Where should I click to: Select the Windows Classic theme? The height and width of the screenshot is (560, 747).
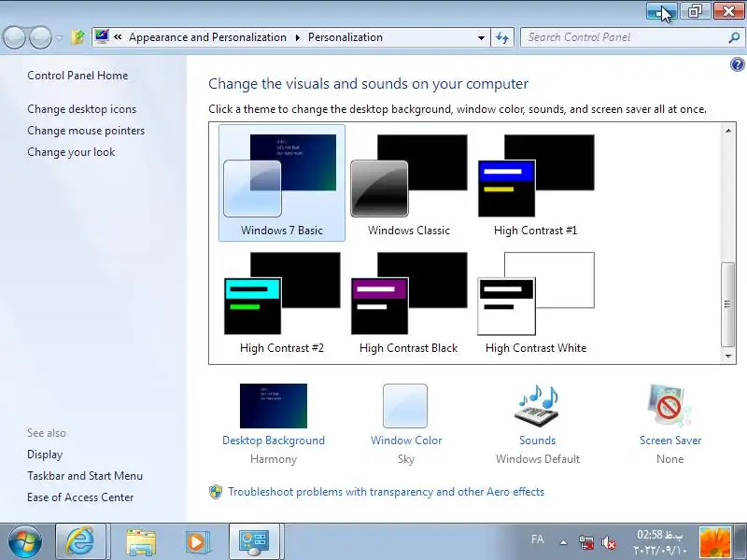coord(409,183)
